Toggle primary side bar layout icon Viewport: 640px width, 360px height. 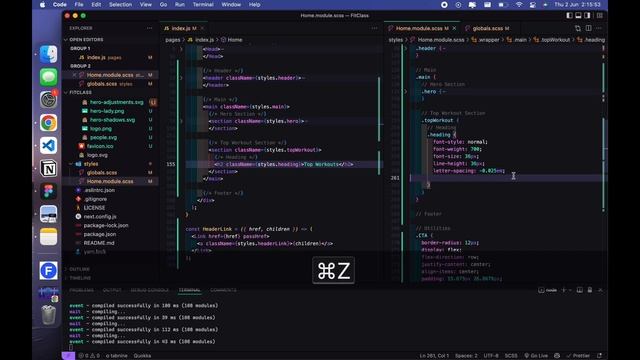pos(569,16)
